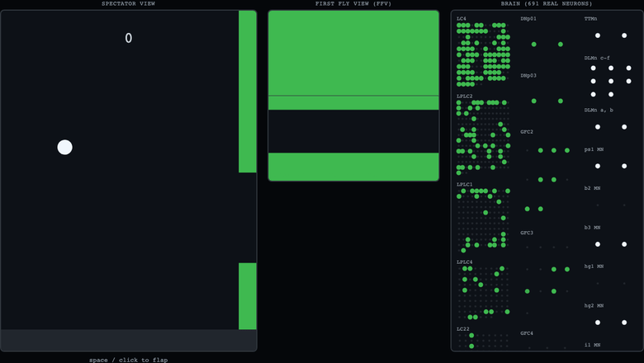Click the 'hg2 MN' label

(594, 306)
